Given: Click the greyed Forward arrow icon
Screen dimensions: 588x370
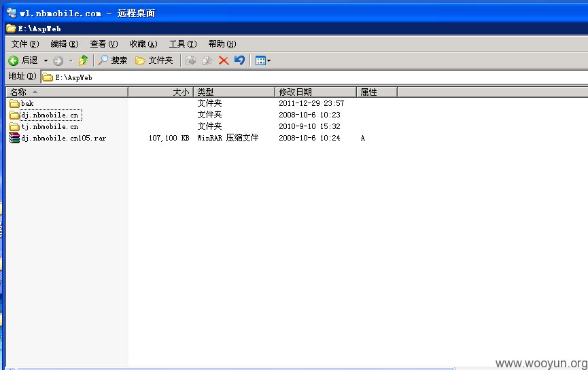Looking at the screenshot, I should [58, 60].
